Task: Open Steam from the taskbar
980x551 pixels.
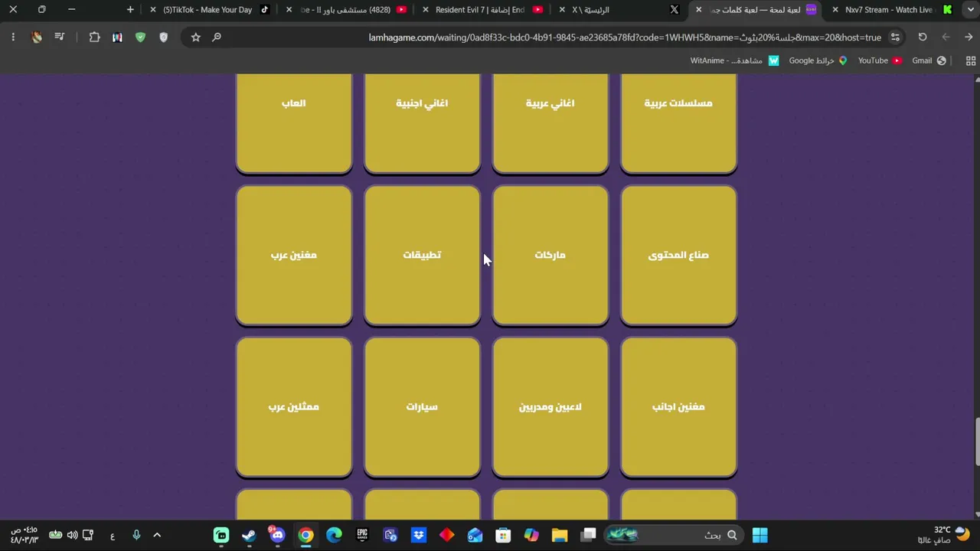Action: click(x=249, y=535)
